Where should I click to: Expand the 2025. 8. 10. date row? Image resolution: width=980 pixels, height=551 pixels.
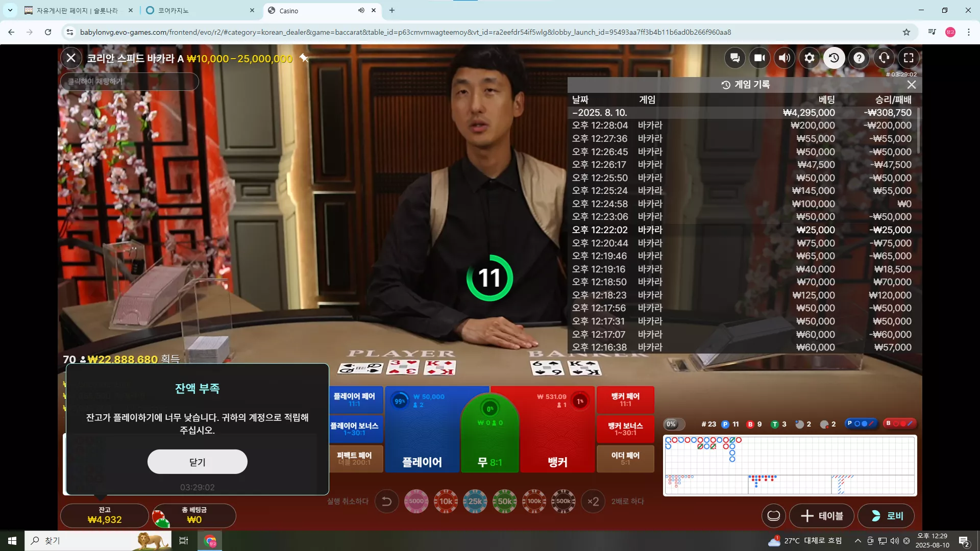coord(742,113)
